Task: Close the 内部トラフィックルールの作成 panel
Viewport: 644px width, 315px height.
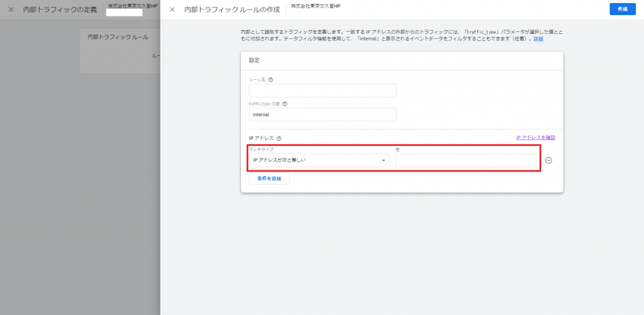Action: (172, 9)
